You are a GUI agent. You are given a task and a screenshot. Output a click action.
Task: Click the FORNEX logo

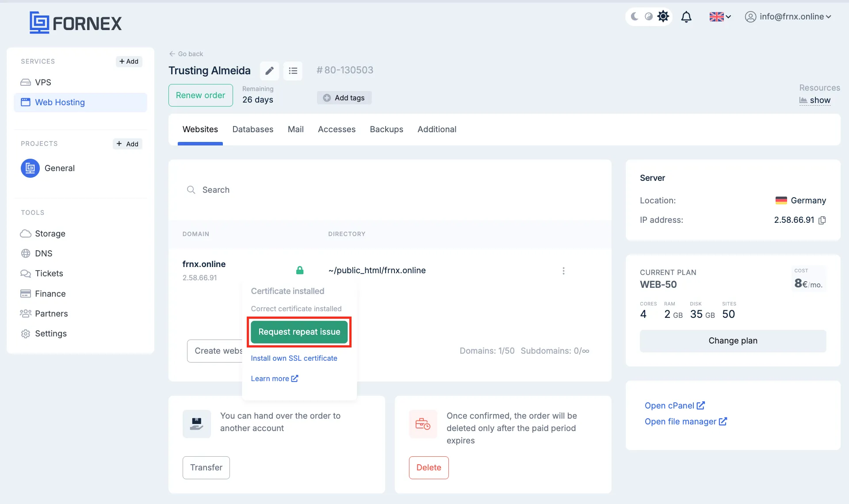pyautogui.click(x=76, y=23)
